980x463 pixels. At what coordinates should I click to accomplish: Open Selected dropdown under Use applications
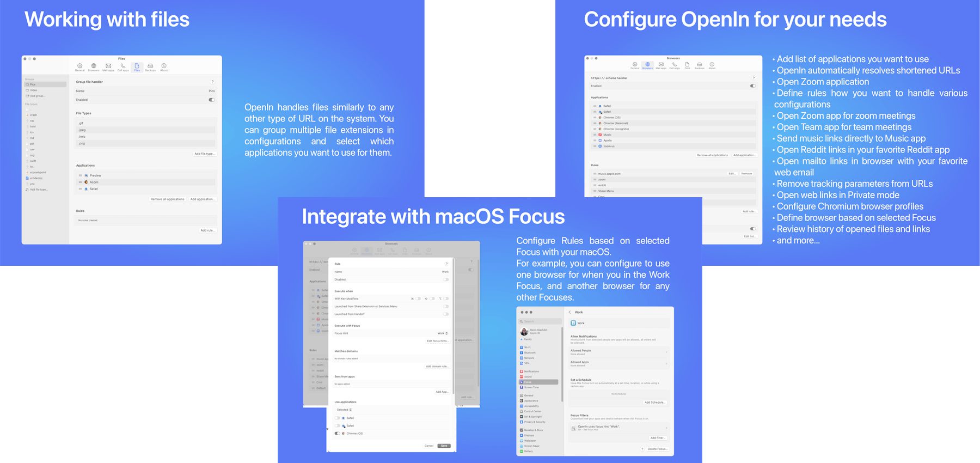pyautogui.click(x=344, y=410)
